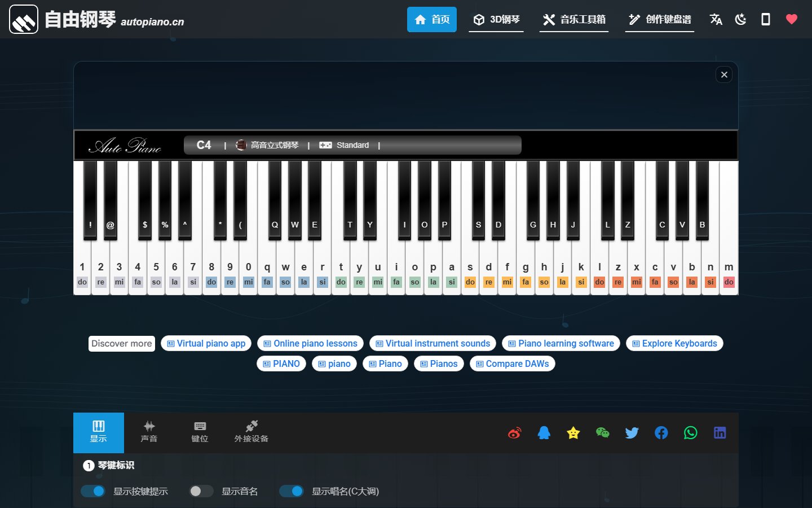This screenshot has height=508, width=812.
Task: Open the language translation icon
Action: pos(716,19)
